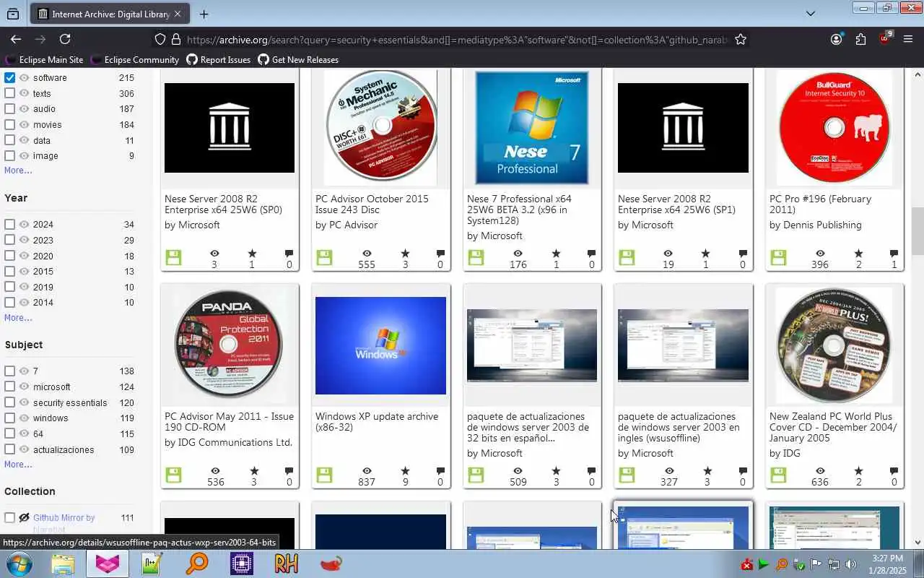Image resolution: width=924 pixels, height=578 pixels.
Task: Check the movies media type checkbox
Action: tap(9, 124)
